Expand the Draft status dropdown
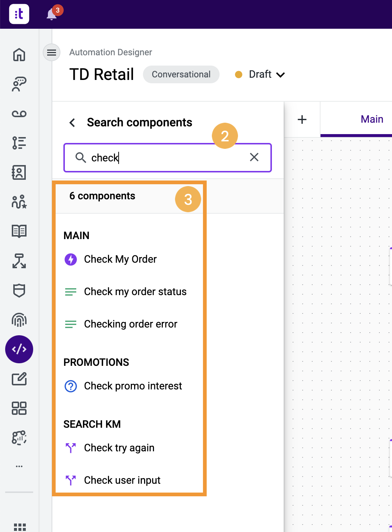392x532 pixels. tap(266, 74)
